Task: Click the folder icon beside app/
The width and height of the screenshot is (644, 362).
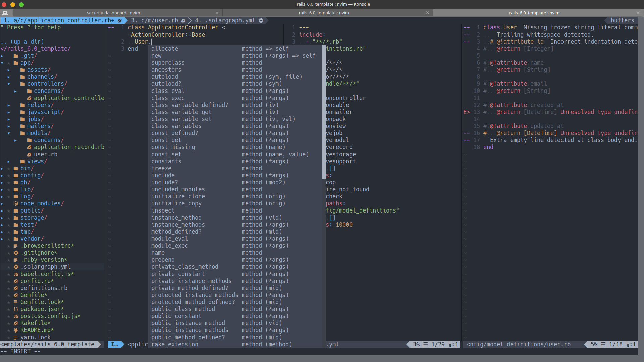Action: click(x=16, y=63)
